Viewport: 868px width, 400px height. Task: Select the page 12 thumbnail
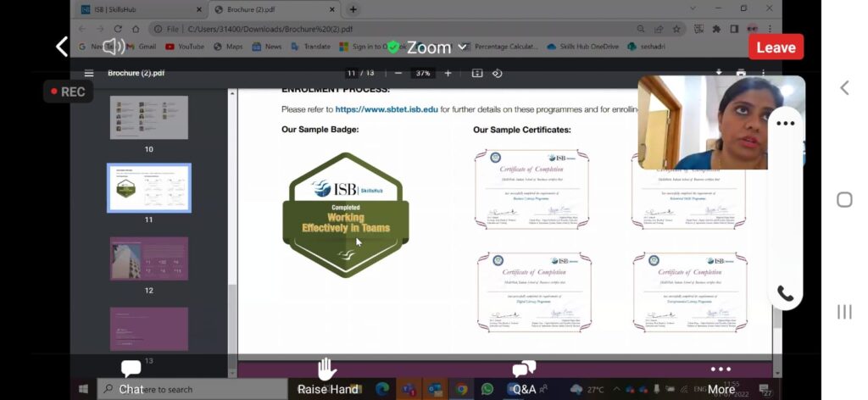click(149, 258)
